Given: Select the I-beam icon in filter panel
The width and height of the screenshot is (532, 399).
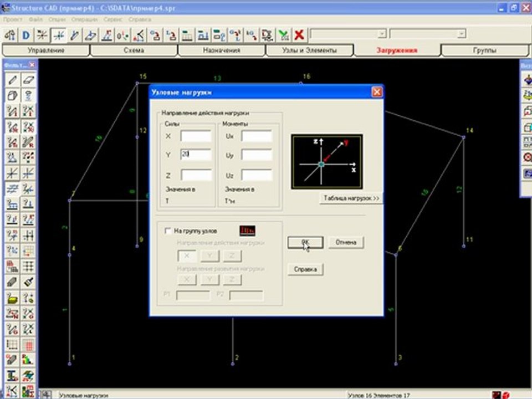Looking at the screenshot, I should pos(12,376).
